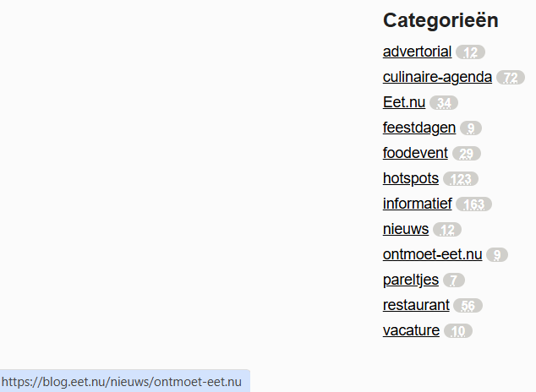Image resolution: width=536 pixels, height=392 pixels.
Task: Click the 72 count badge beside culinaire-agenda
Action: 510,78
